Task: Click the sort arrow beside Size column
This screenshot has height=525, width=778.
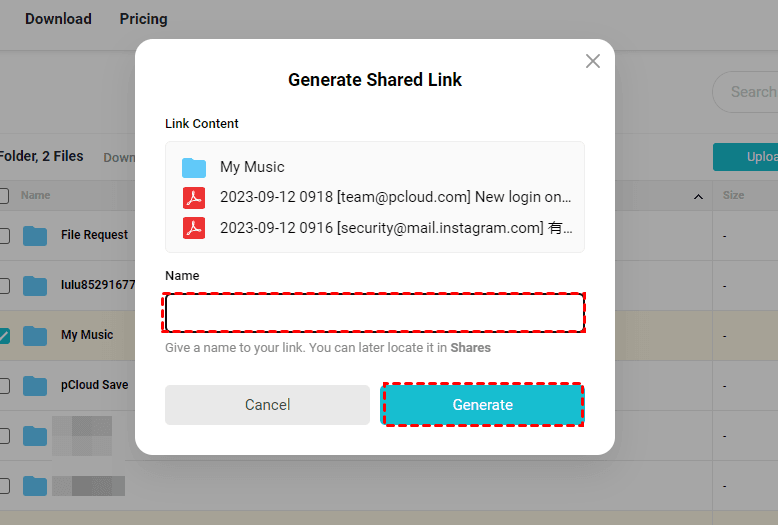Action: tap(698, 197)
